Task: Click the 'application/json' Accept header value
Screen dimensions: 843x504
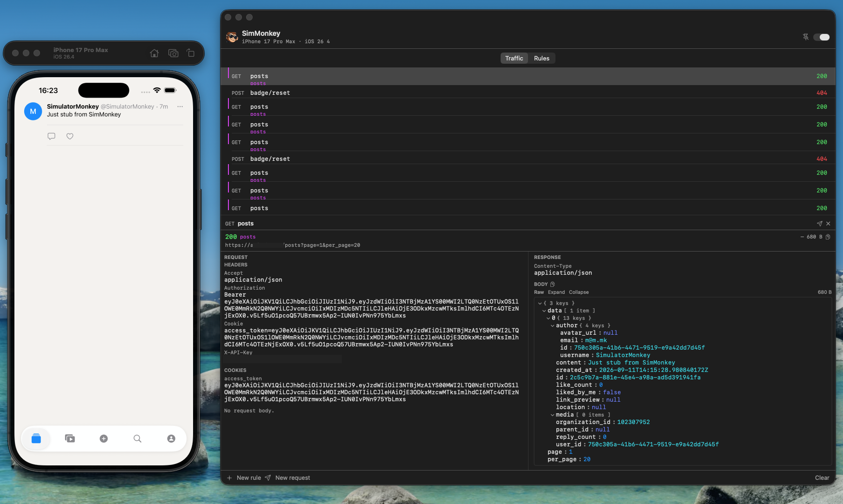Action: coord(253,280)
